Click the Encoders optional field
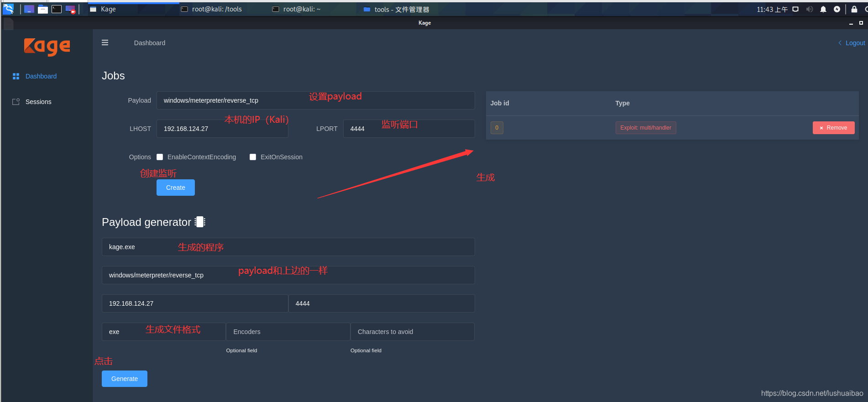The height and width of the screenshot is (402, 868). click(x=288, y=332)
